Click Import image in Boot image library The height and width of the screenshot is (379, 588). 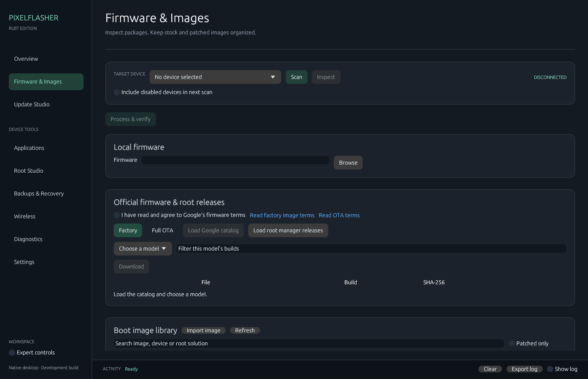tap(204, 331)
